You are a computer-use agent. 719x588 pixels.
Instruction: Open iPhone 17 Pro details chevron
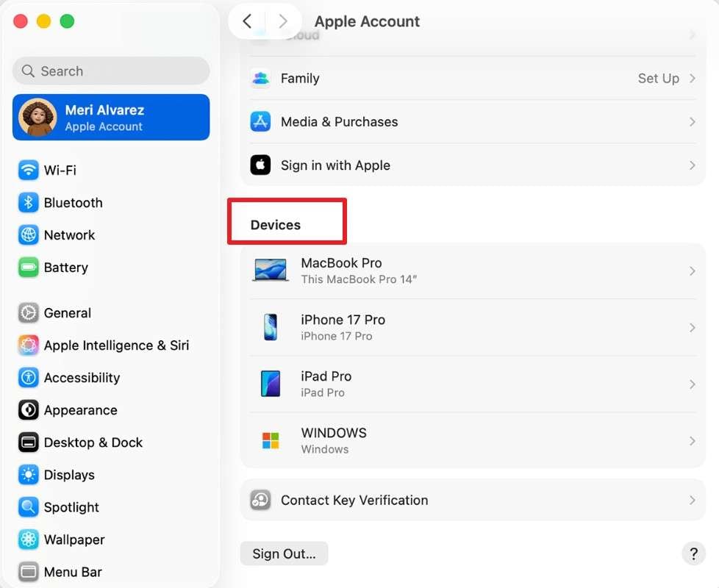tap(693, 328)
